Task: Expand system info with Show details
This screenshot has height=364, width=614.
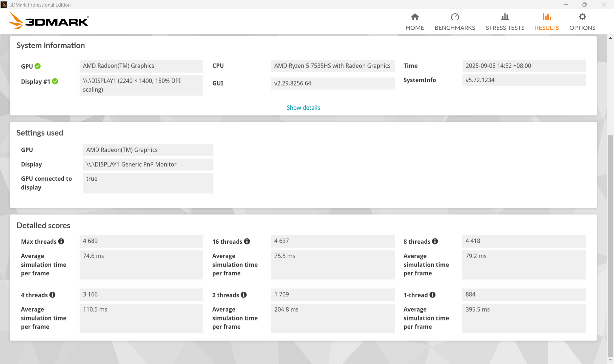Action: pyautogui.click(x=303, y=107)
